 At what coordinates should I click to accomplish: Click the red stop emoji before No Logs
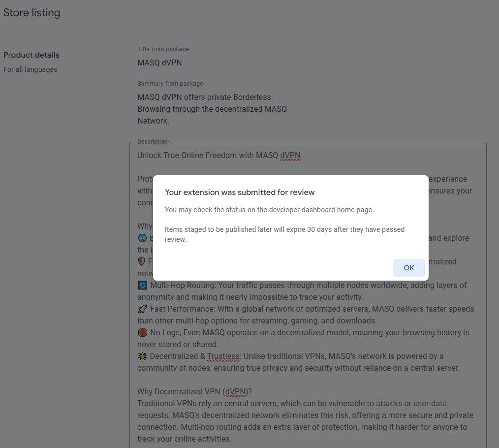pos(143,333)
